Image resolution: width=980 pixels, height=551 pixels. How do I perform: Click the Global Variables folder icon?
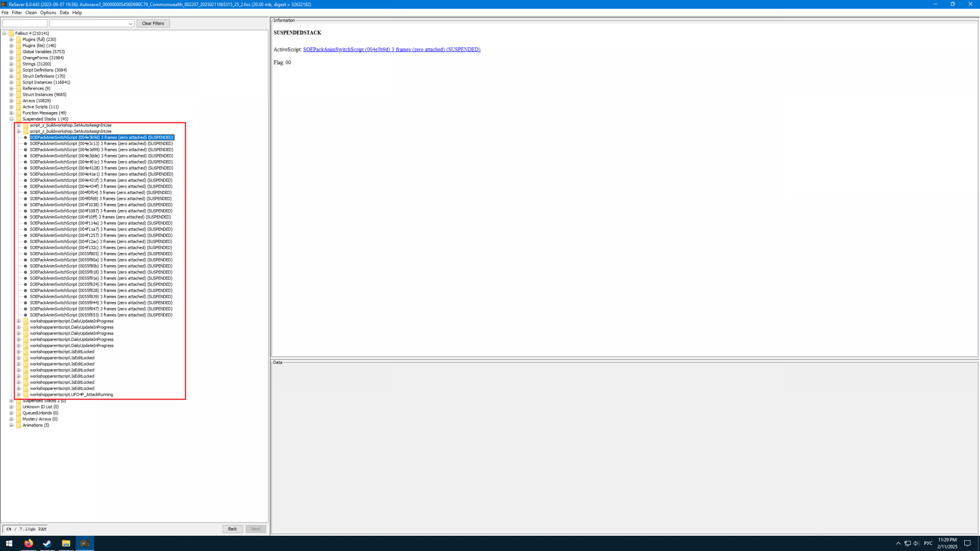[x=18, y=52]
